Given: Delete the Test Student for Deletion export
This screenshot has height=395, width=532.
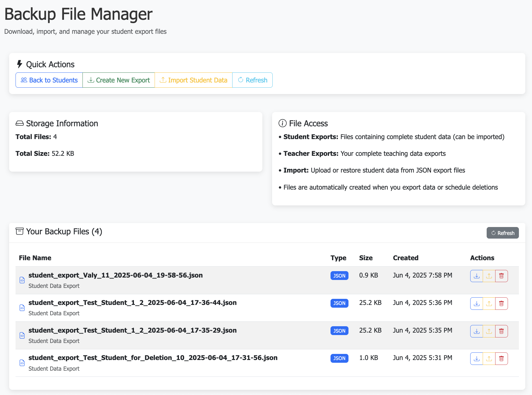Looking at the screenshot, I should click(x=502, y=358).
